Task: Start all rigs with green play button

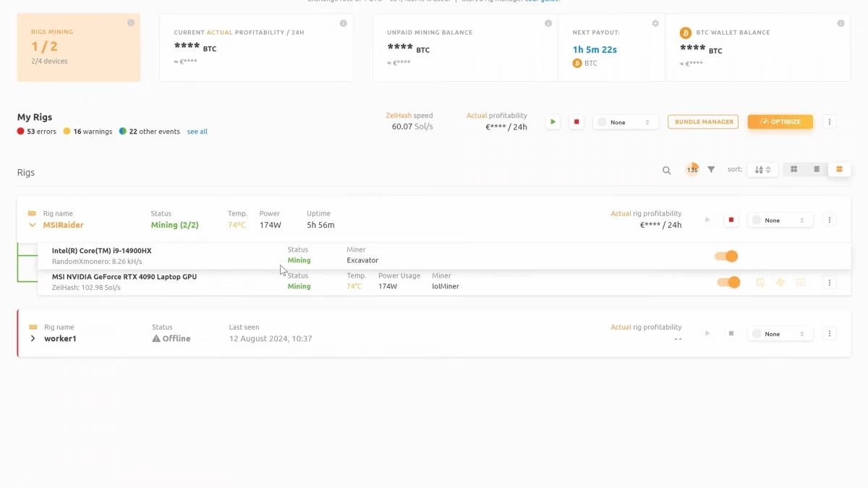Action: (x=553, y=122)
